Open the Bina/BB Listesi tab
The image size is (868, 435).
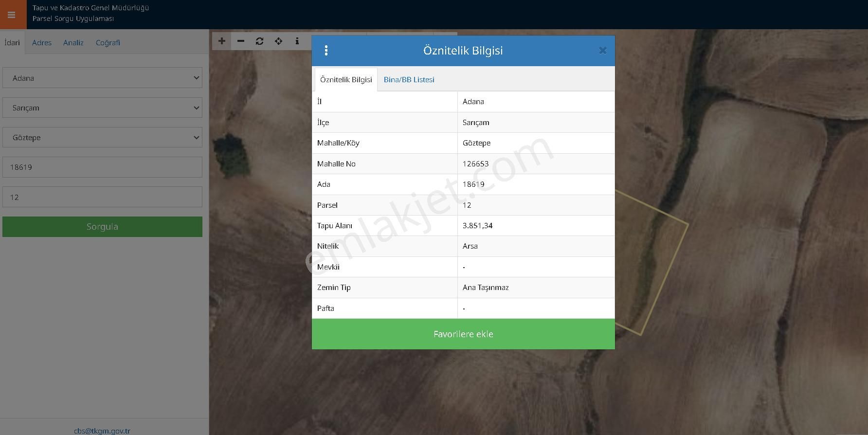tap(409, 79)
